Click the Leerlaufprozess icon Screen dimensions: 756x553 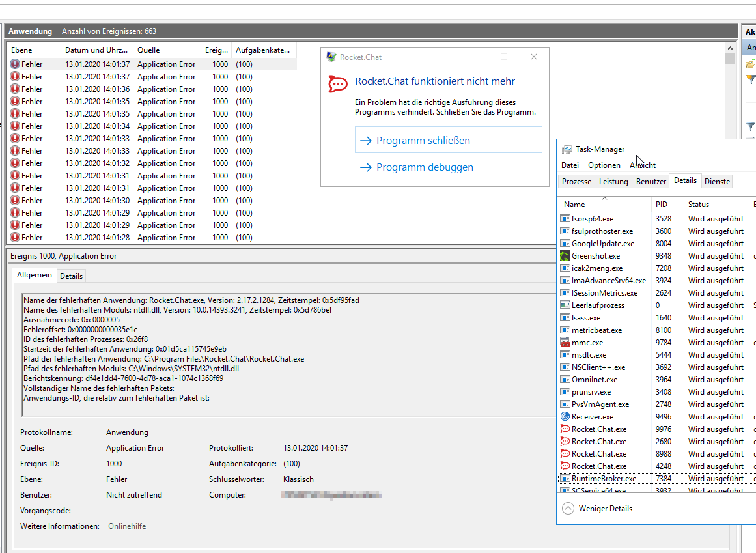pos(565,305)
